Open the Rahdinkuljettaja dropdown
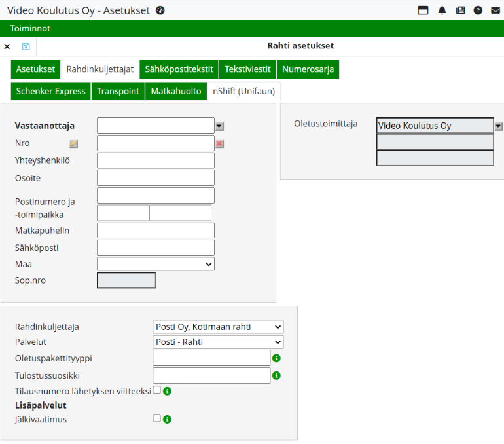504x444 pixels. 218,327
